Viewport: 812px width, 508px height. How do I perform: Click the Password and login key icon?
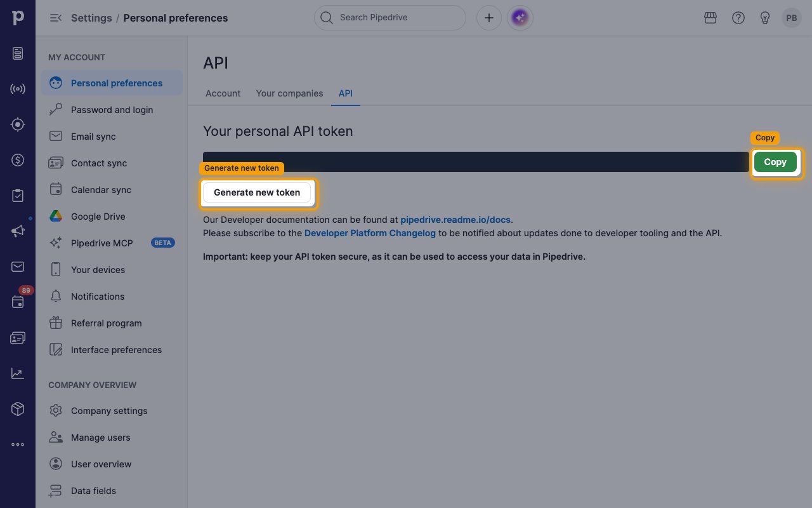pos(56,110)
